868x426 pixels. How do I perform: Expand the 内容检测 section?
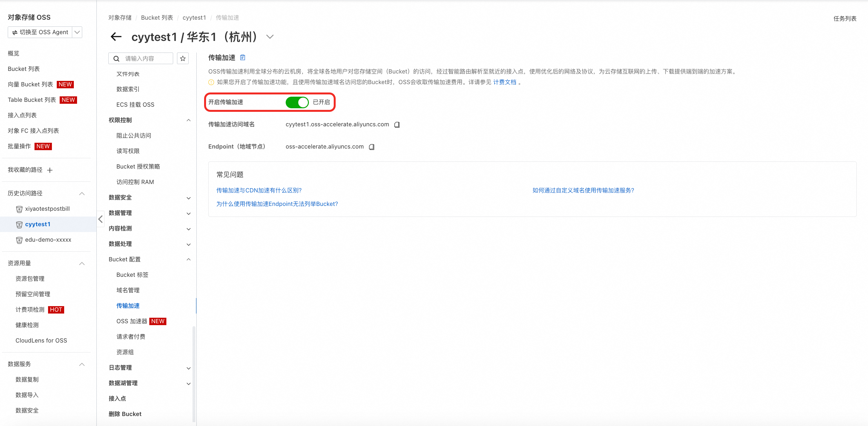pyautogui.click(x=189, y=229)
